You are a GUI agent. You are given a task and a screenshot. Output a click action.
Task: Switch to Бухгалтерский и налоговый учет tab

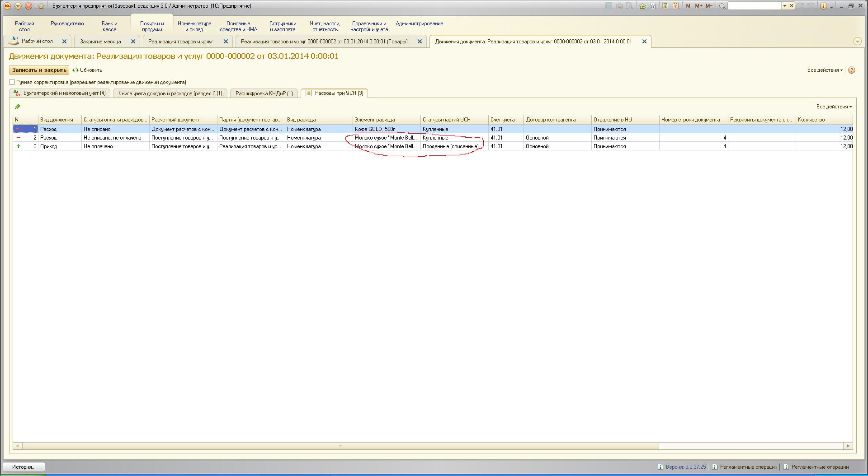coord(60,93)
